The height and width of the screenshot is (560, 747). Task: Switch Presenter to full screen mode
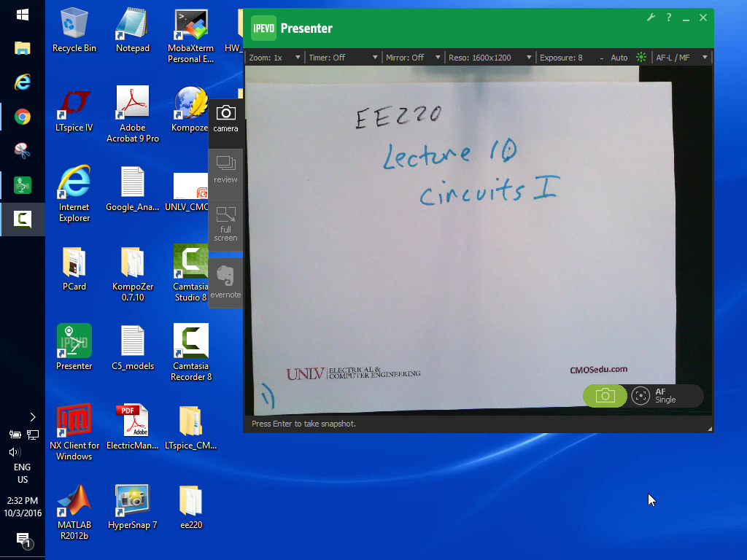coord(225,224)
